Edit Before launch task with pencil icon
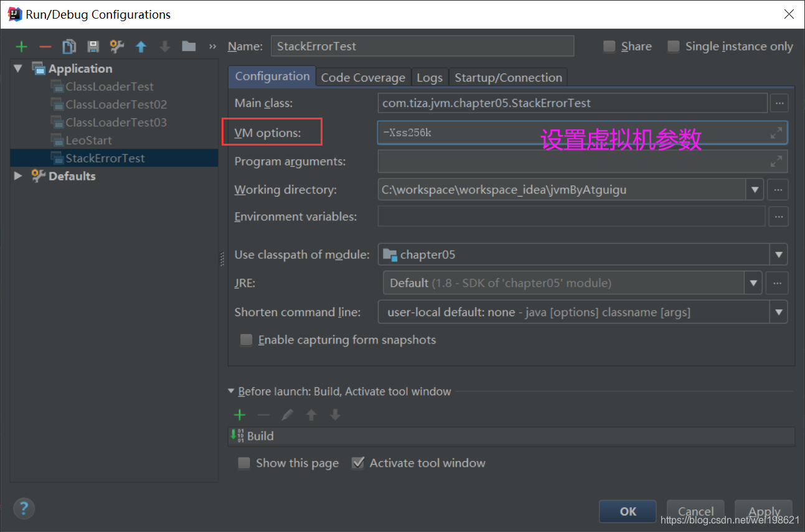 click(x=287, y=415)
